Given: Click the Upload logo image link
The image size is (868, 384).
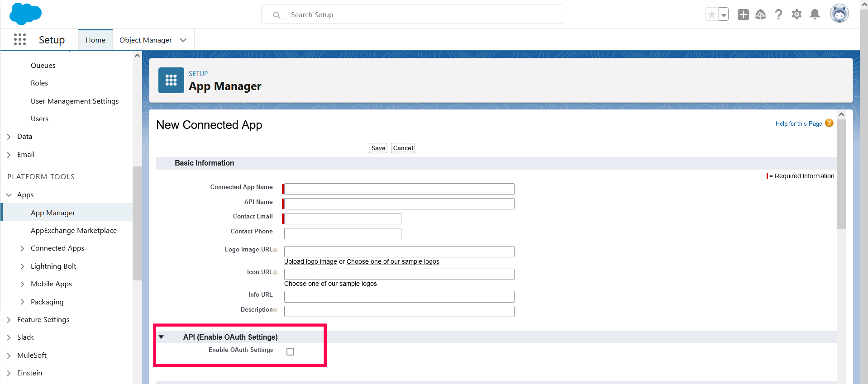Looking at the screenshot, I should point(310,262).
